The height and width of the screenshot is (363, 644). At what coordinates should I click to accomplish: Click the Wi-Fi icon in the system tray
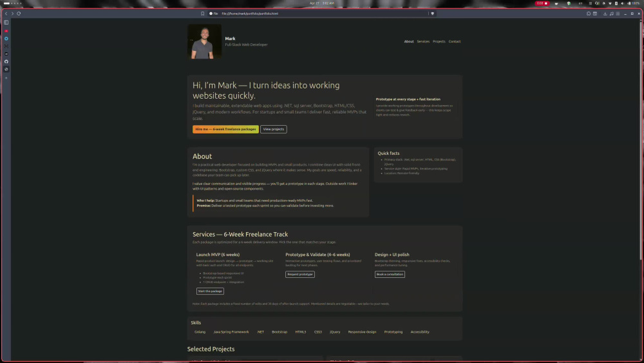click(610, 3)
